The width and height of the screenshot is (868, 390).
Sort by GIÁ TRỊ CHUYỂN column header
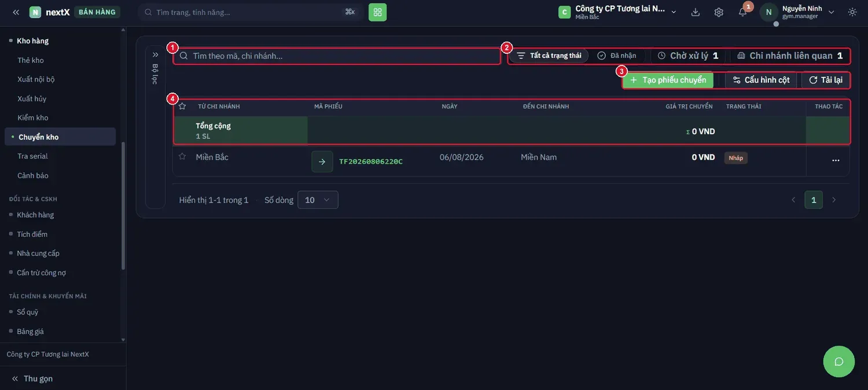point(689,106)
